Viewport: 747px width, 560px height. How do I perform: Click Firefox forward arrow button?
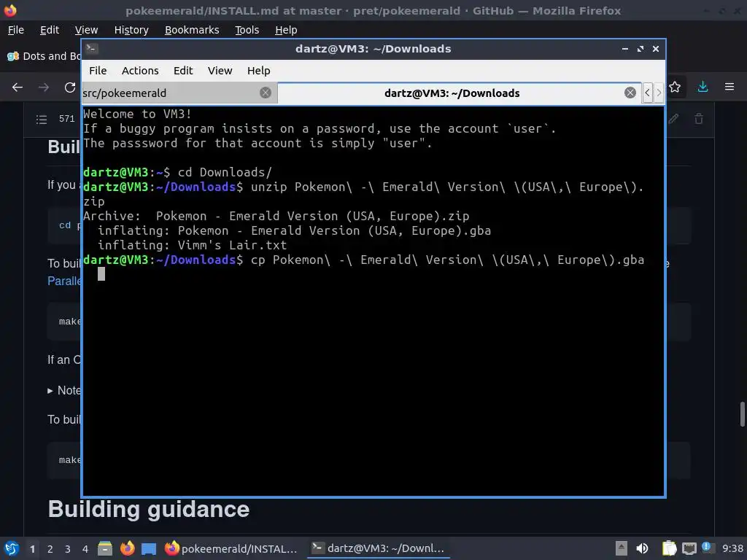coord(44,87)
